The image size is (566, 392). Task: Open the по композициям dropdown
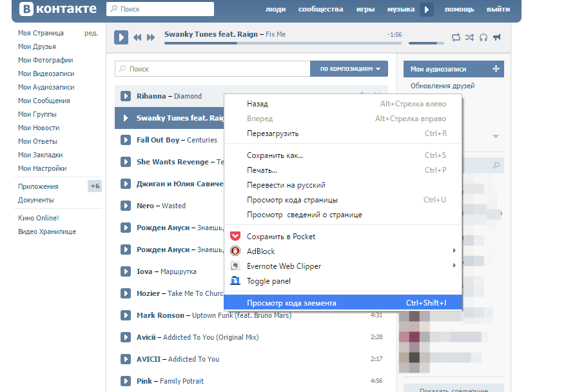(x=349, y=68)
